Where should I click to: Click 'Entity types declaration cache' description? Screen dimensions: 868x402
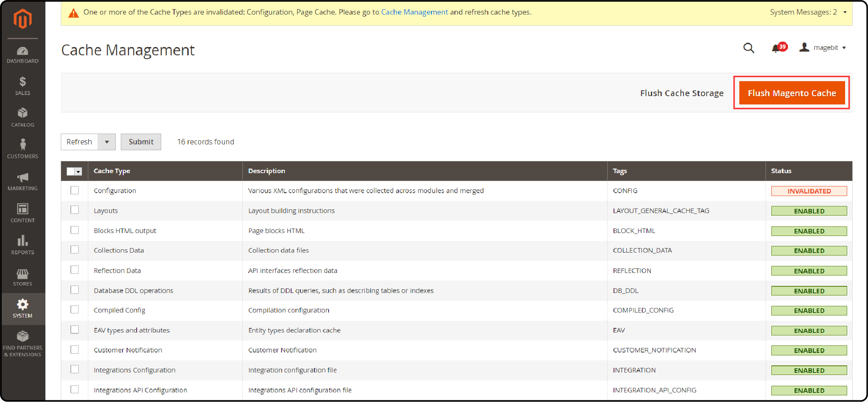pyautogui.click(x=294, y=330)
